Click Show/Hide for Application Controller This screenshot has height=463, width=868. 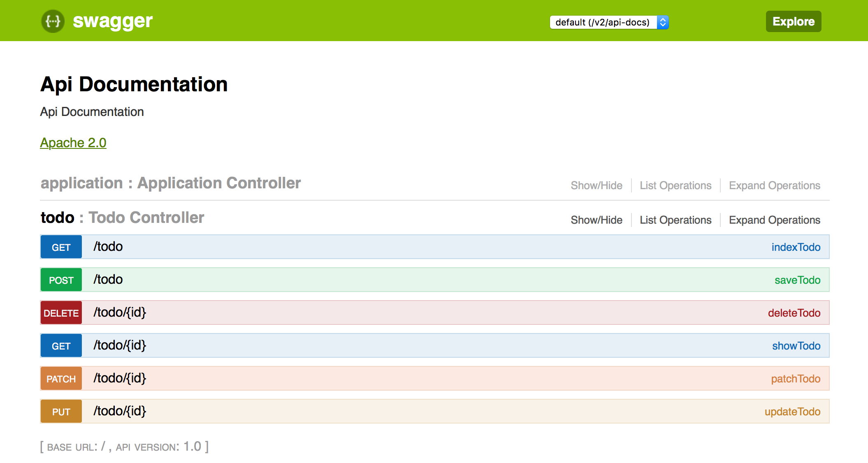[x=596, y=185]
